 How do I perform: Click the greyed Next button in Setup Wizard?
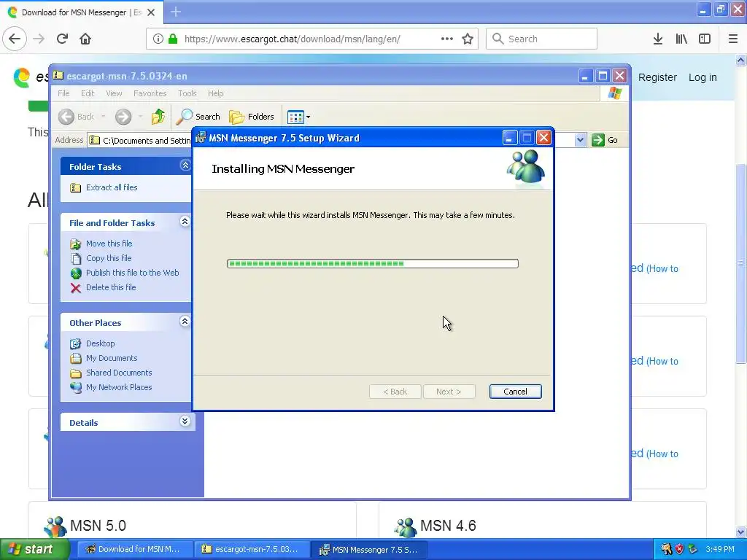pos(449,392)
